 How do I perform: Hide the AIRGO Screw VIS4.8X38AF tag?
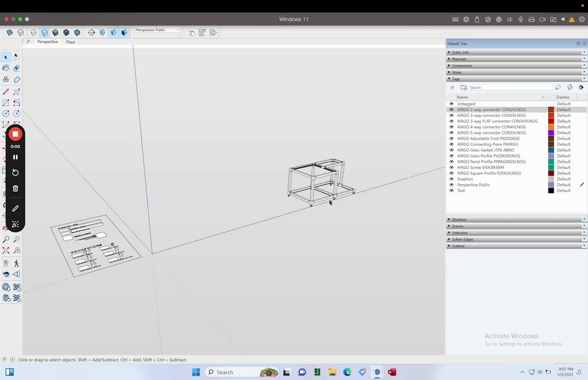tap(452, 167)
